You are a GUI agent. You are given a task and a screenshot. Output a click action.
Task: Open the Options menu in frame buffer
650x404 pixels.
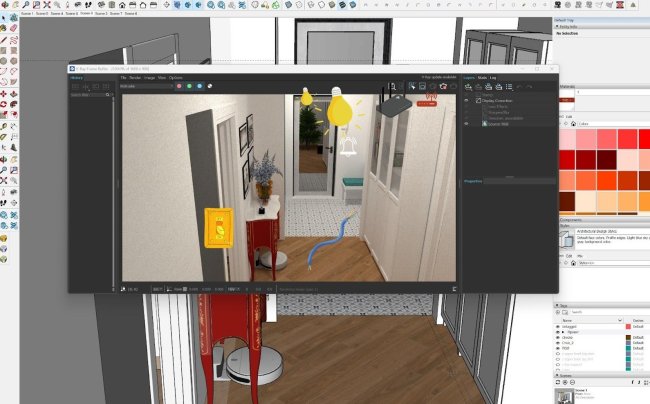[x=176, y=77]
